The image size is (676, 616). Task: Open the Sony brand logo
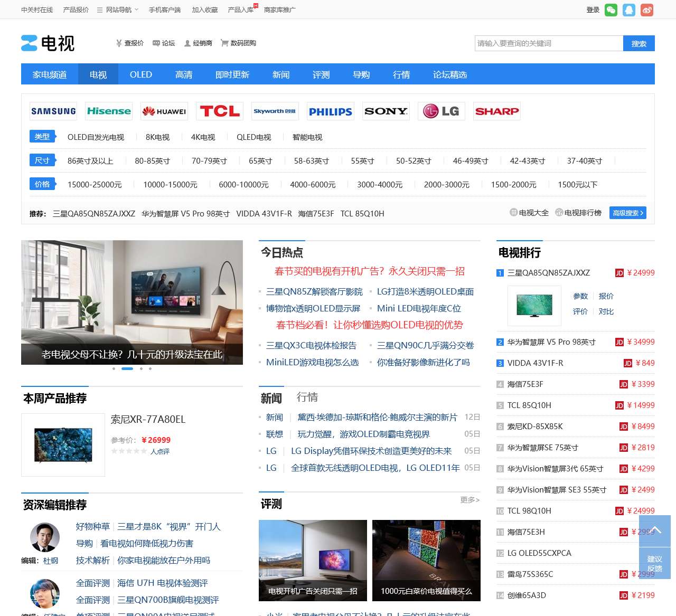[386, 111]
